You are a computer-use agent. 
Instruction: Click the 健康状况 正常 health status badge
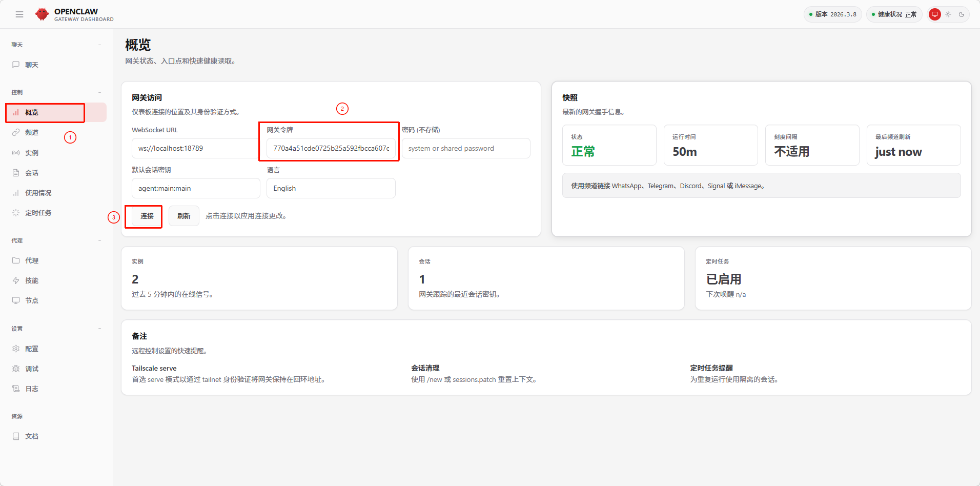tap(894, 14)
